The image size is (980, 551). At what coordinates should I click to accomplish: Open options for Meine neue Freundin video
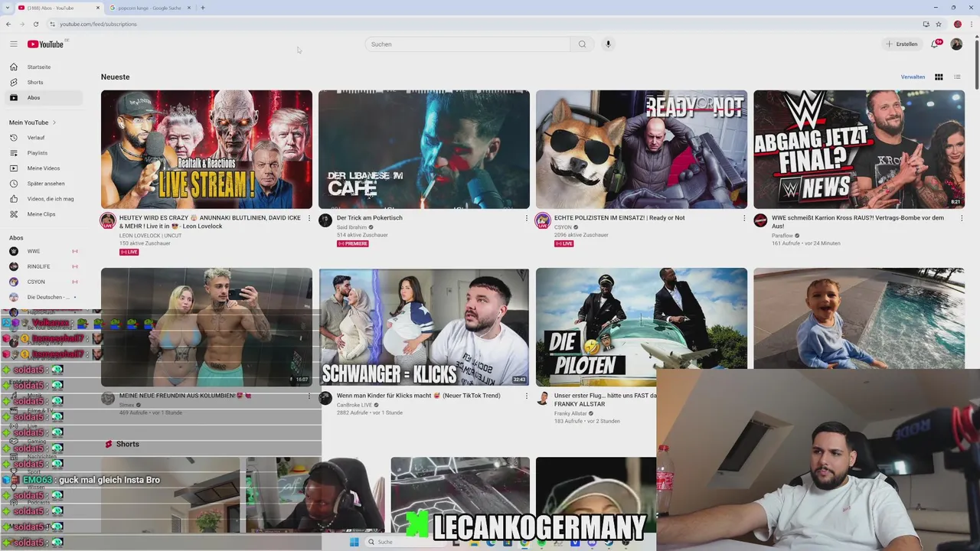tap(309, 396)
